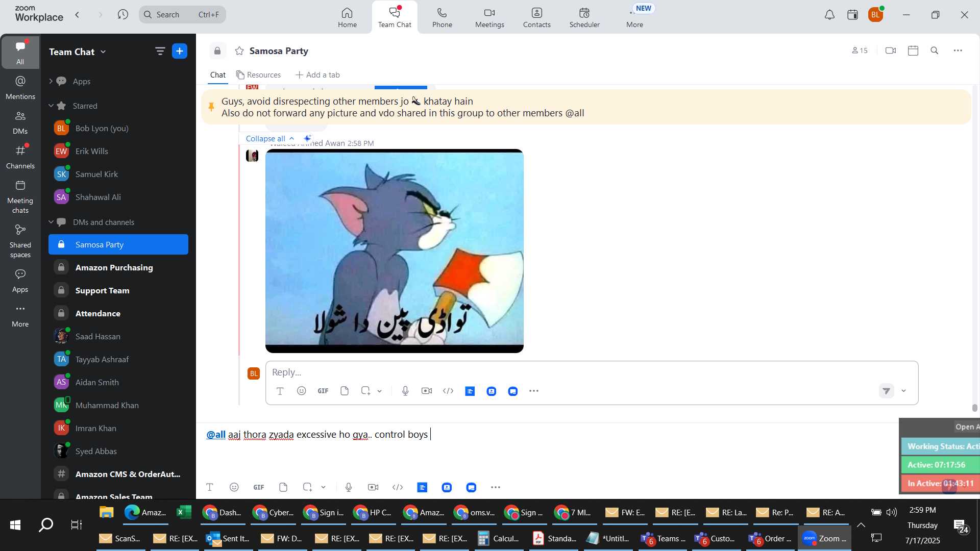
Task: Open the More menu in top navigation
Action: [634, 17]
